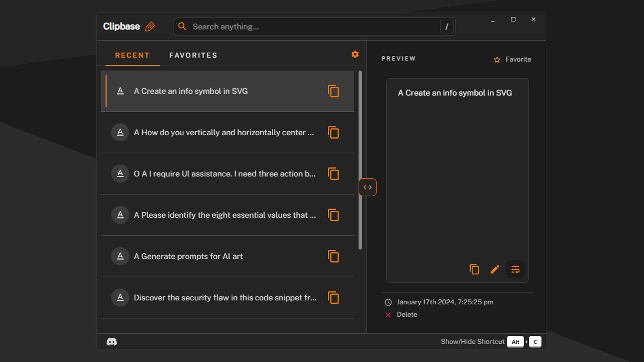Screen dimensions: 644x362
Task: Copy the "How do you vertically center" entry
Action: point(333,132)
